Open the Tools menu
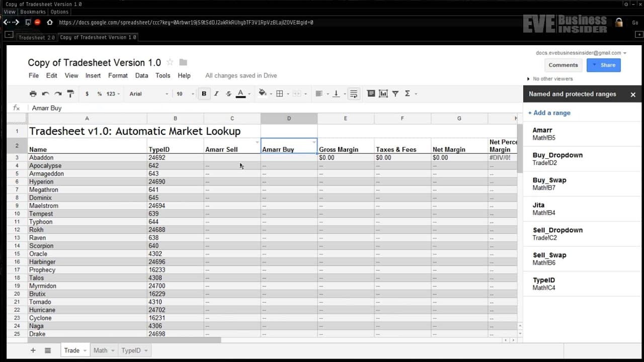 click(163, 75)
